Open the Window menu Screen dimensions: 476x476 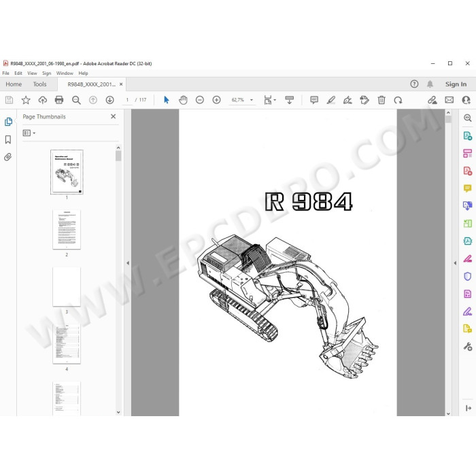coord(65,73)
